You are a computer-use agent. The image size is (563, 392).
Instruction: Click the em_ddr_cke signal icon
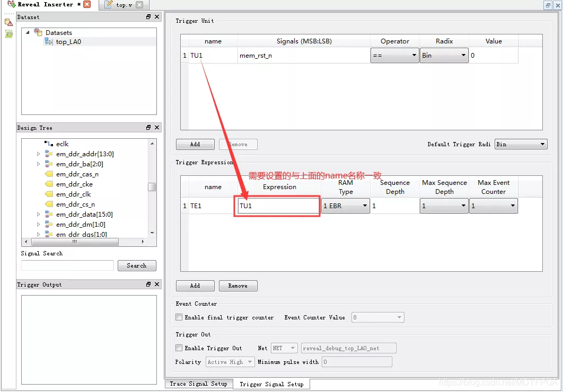(x=49, y=184)
